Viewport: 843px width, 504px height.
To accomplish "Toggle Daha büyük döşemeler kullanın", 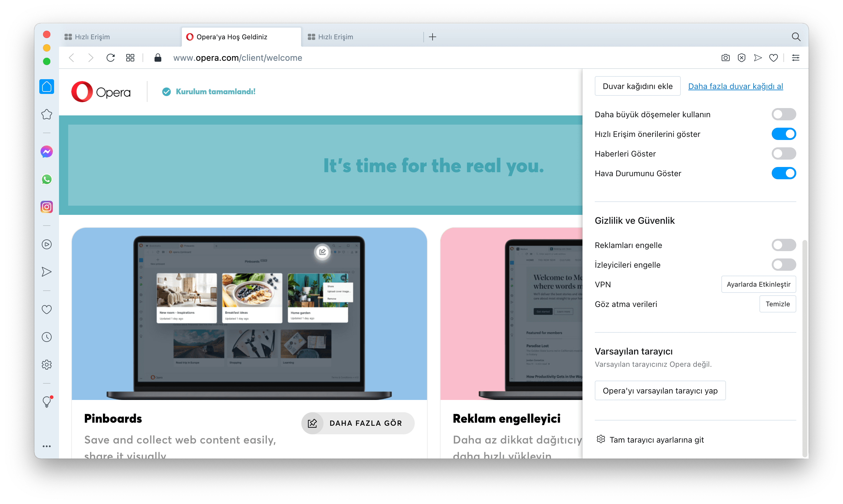I will 783,114.
